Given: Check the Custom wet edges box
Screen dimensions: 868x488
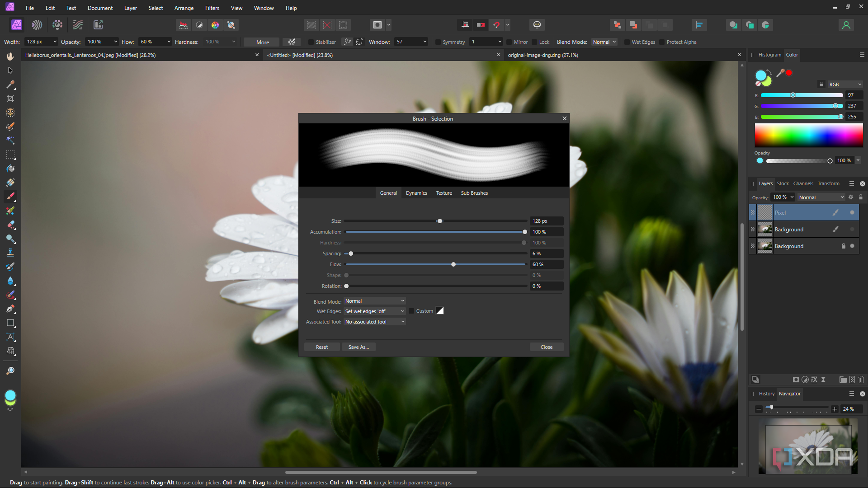Looking at the screenshot, I should (411, 311).
